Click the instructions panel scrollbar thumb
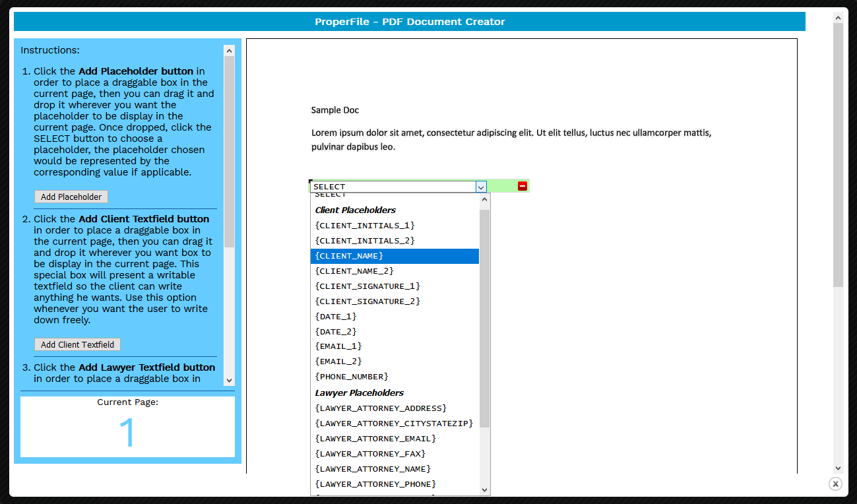The height and width of the screenshot is (504, 857). point(229,152)
